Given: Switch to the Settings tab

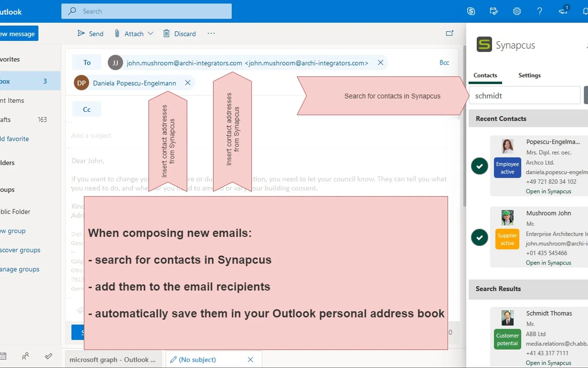Looking at the screenshot, I should click(530, 75).
